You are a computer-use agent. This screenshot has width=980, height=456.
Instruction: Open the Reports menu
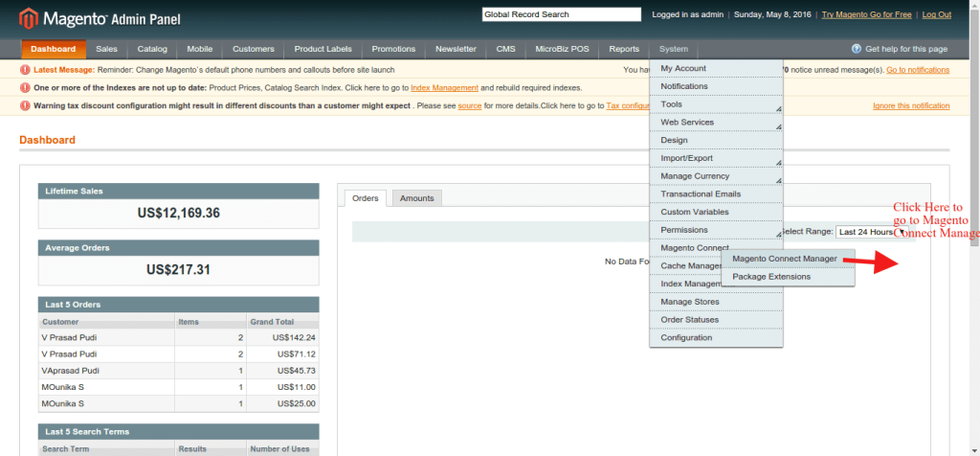coord(624,49)
